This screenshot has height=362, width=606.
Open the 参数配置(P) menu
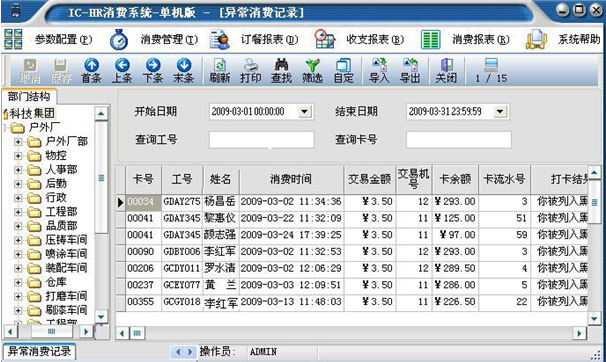[63, 39]
